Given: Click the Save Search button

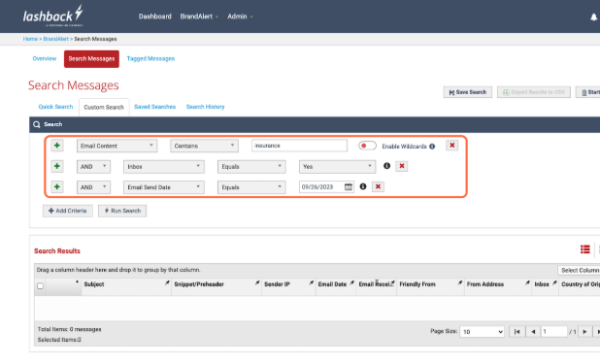Looking at the screenshot, I should click(468, 92).
